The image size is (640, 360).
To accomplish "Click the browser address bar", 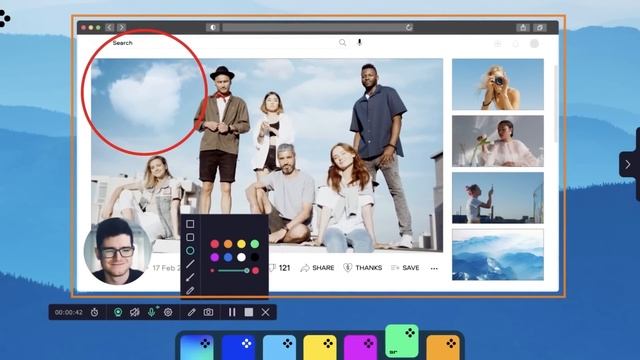I will tap(317, 27).
